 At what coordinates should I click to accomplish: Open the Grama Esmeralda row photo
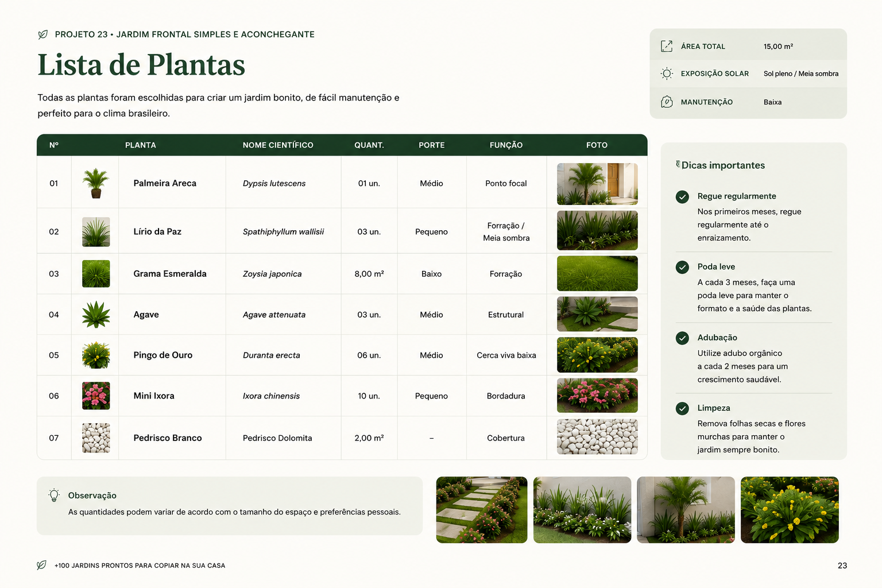point(597,273)
